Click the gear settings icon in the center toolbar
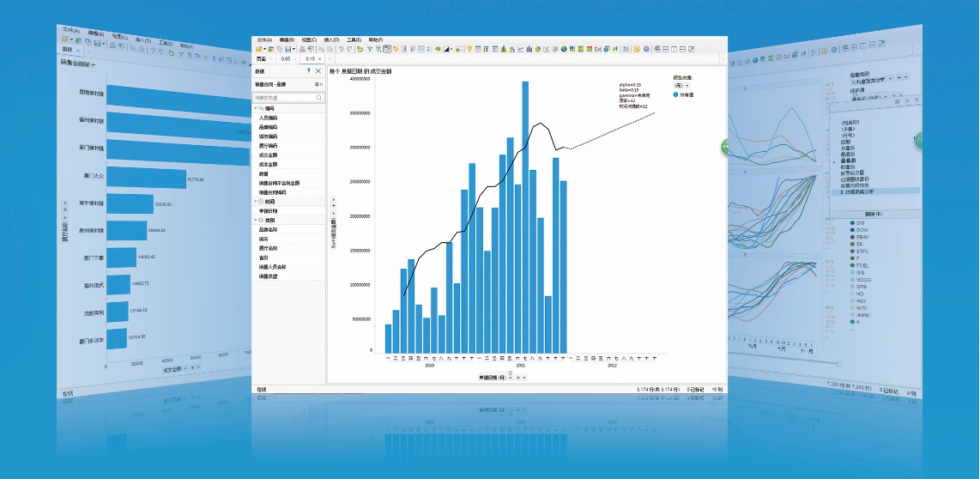 [x=646, y=50]
